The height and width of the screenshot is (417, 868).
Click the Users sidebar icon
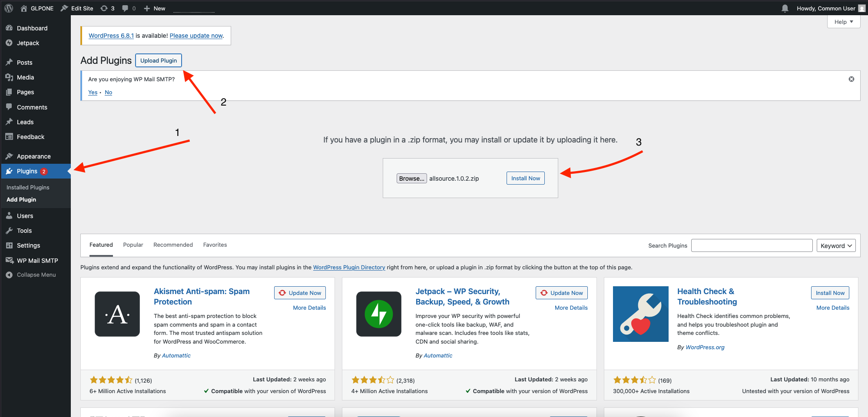[9, 215]
